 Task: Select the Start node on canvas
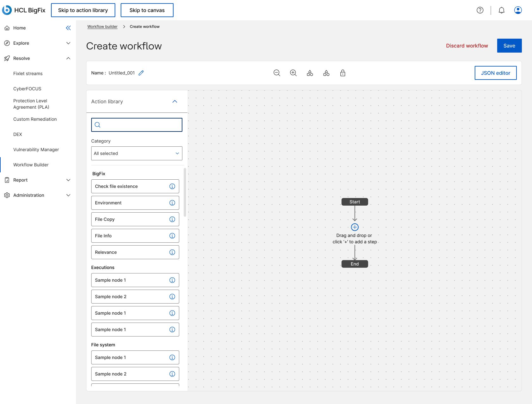(x=355, y=202)
